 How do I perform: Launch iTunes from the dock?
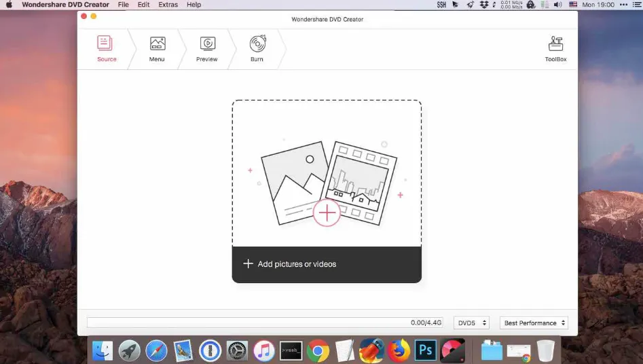tap(263, 351)
